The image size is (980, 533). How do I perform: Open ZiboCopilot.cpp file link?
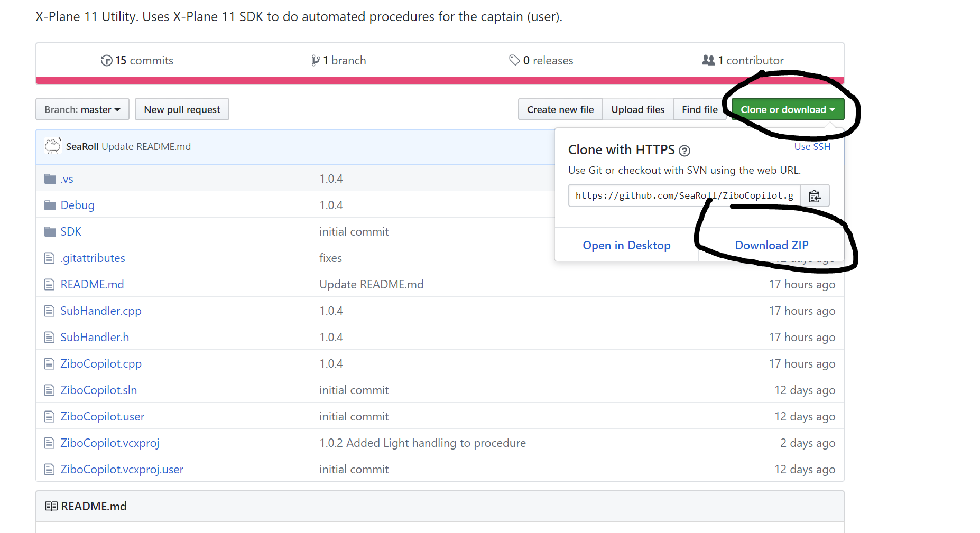(101, 363)
